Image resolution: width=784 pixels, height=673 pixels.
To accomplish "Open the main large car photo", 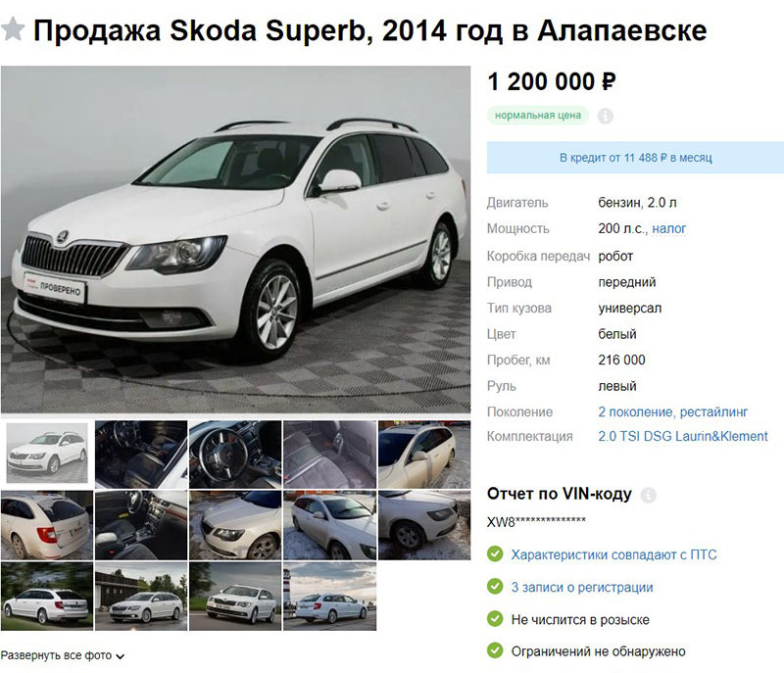I will point(235,239).
